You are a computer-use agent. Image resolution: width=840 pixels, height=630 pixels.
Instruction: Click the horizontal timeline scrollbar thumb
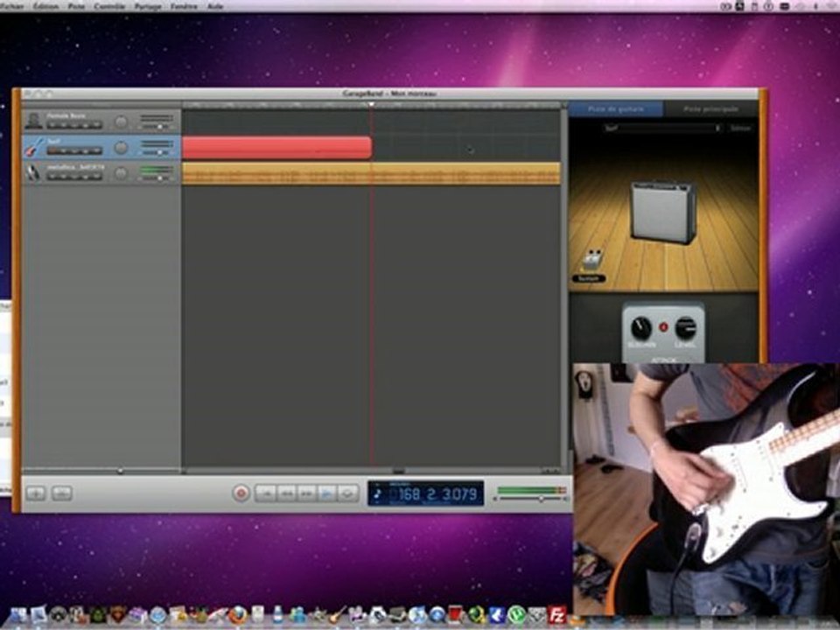point(399,471)
